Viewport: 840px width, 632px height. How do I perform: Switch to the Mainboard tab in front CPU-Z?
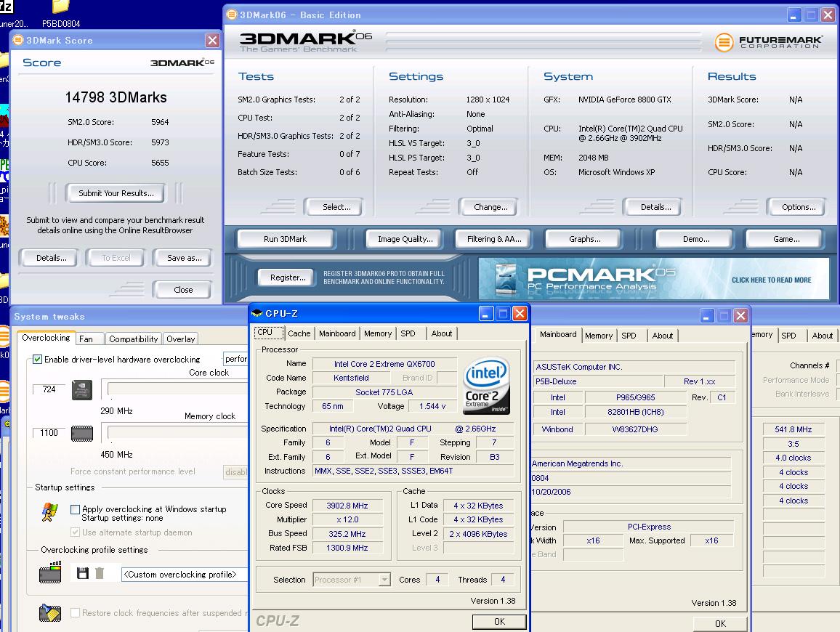click(337, 333)
